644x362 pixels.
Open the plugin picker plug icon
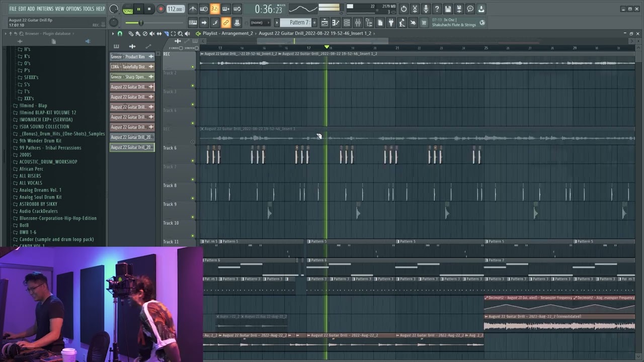(x=391, y=23)
